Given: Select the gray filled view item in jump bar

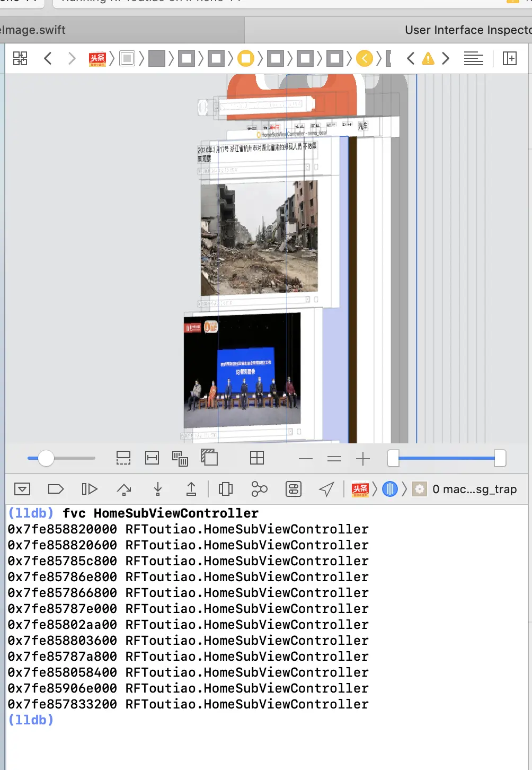Looking at the screenshot, I should (157, 58).
